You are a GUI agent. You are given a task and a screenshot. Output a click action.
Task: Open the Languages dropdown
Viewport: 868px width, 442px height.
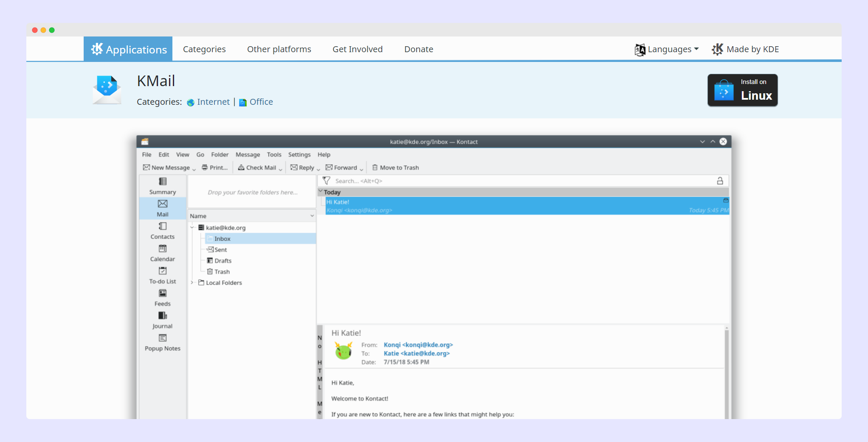(x=667, y=49)
